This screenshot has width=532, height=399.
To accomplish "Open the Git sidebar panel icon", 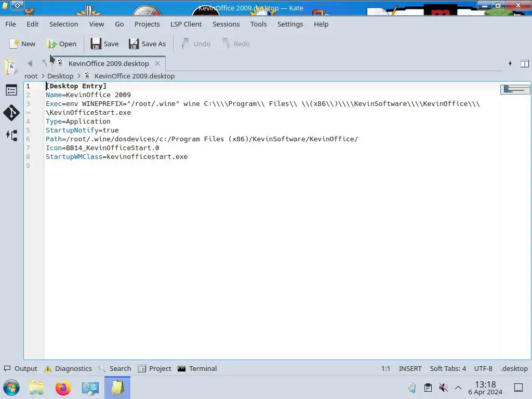I will (x=11, y=113).
